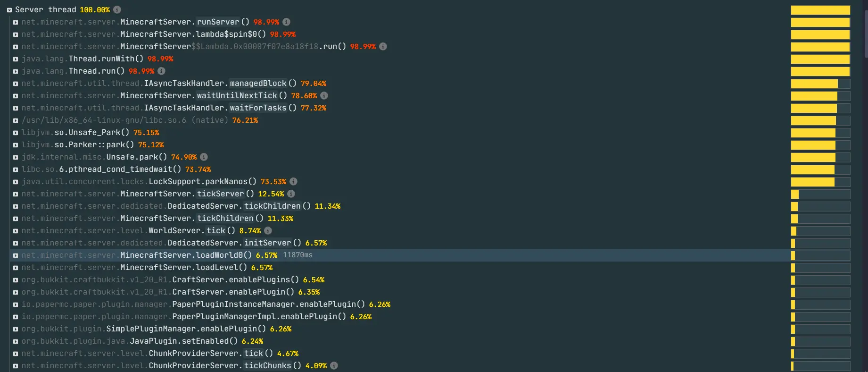This screenshot has width=868, height=372.
Task: Expand pthread_cond_timedwait() node
Action: click(16, 169)
